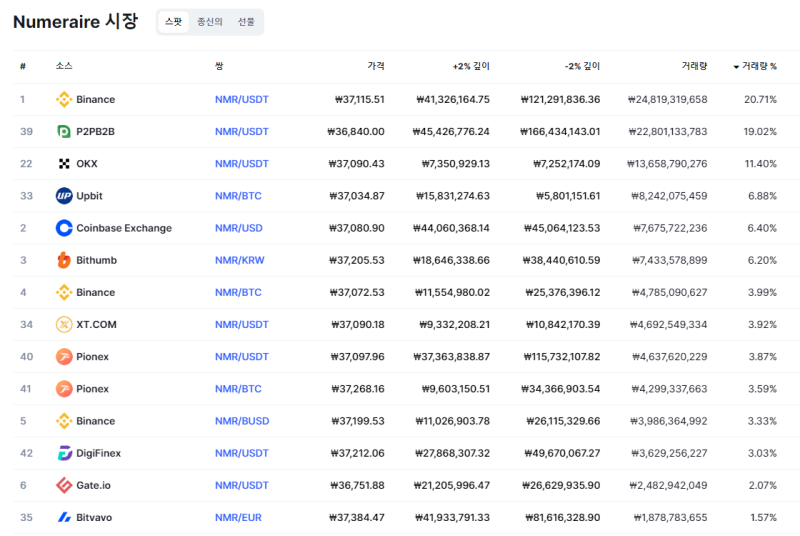
Task: Click the Bithumb exchange name
Action: [x=96, y=260]
